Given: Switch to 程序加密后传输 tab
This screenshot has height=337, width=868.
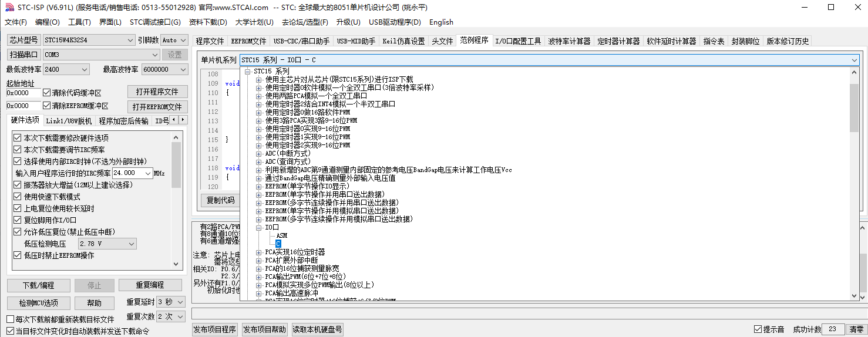Looking at the screenshot, I should click(123, 121).
